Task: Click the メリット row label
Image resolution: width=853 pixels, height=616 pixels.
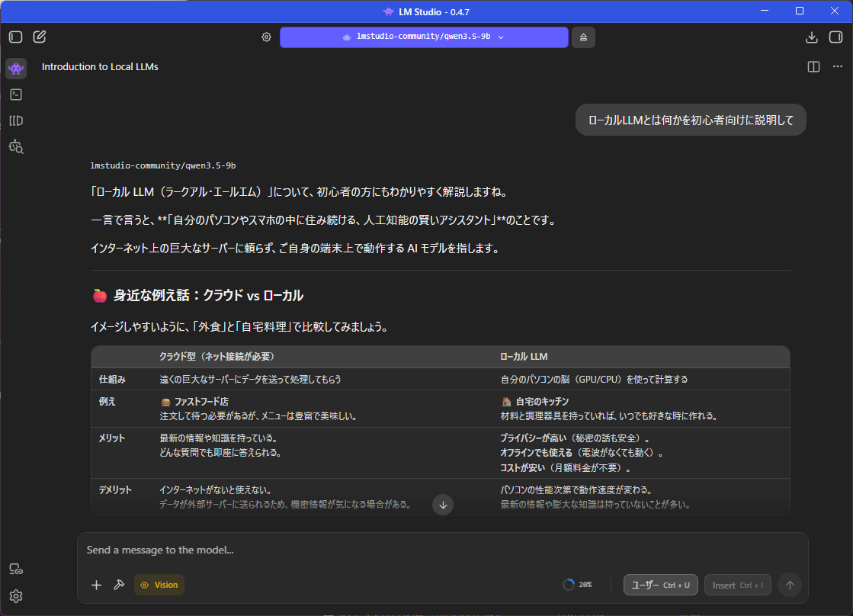Action: [x=112, y=438]
